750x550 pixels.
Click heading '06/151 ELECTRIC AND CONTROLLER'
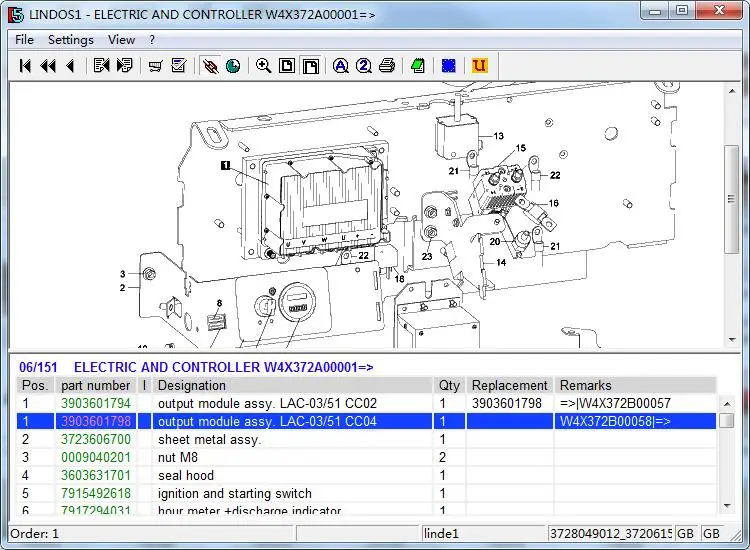(x=196, y=367)
